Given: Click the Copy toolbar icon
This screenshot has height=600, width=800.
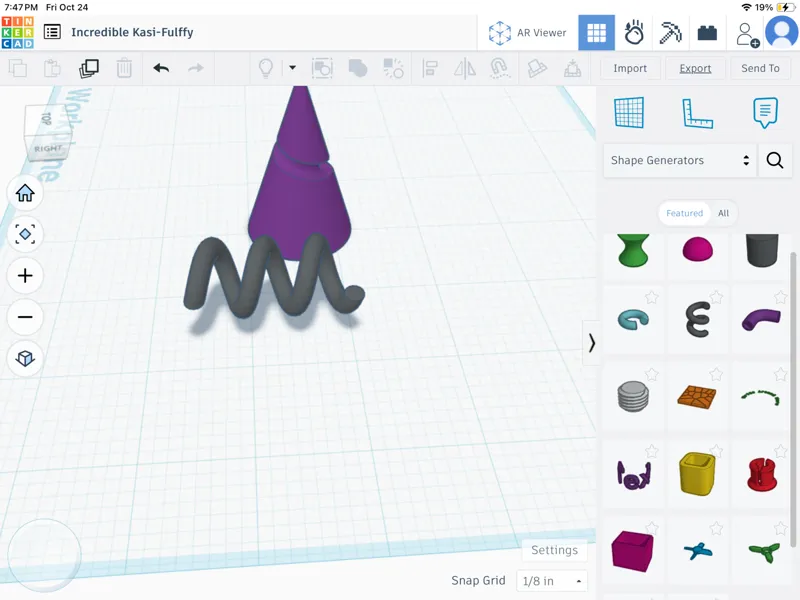Looking at the screenshot, I should click(18, 68).
